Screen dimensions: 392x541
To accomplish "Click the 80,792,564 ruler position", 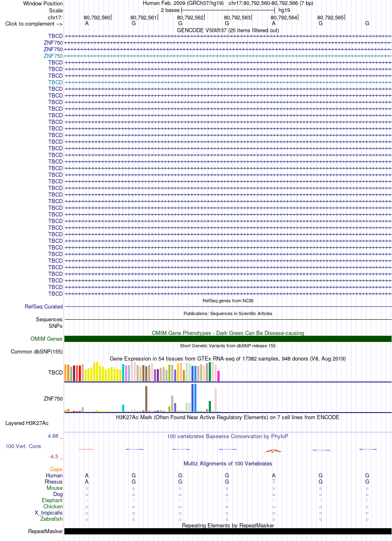I will pos(284,18).
